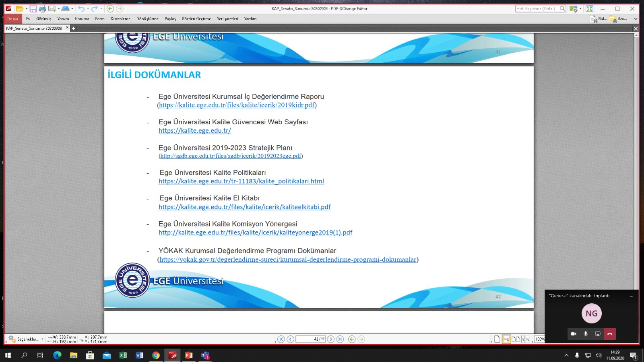Expand the Redo history dropdown

[101, 8]
